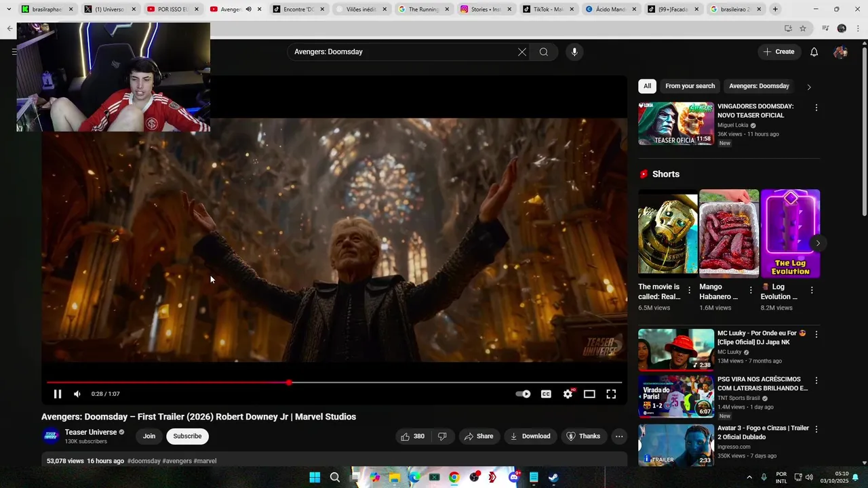Open the three-dot more actions menu under the video
Viewport: 868px width, 488px height.
tap(619, 436)
